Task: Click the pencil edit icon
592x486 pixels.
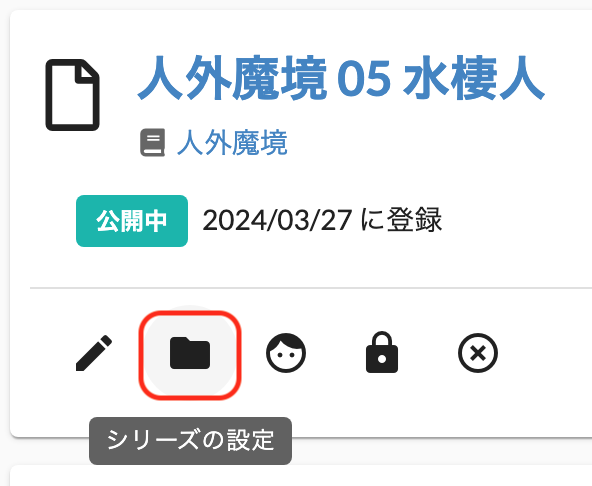Action: [x=94, y=353]
